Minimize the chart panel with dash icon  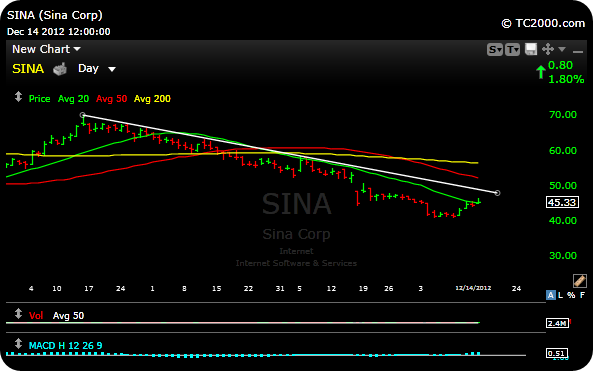(578, 51)
